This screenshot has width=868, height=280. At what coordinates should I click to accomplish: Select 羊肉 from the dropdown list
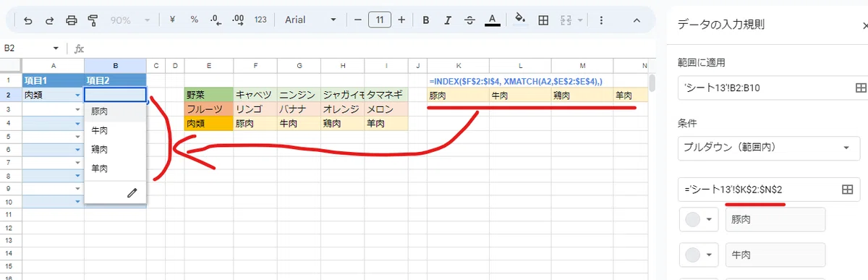[x=115, y=169]
